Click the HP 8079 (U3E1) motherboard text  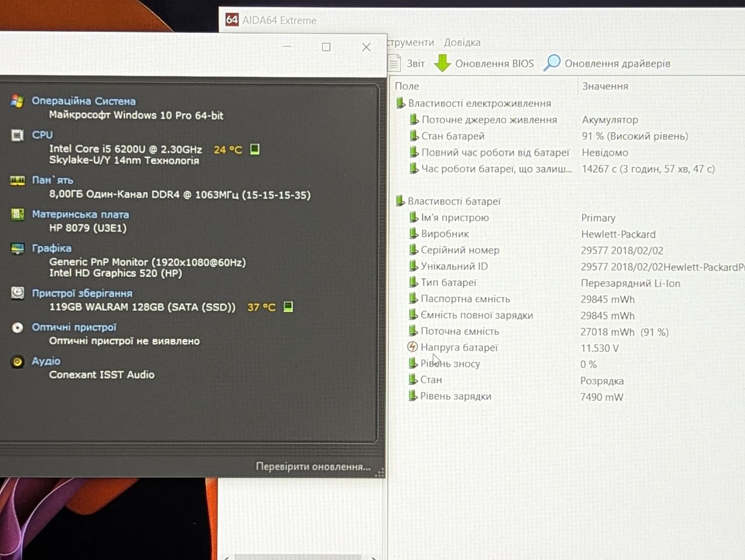point(88,228)
